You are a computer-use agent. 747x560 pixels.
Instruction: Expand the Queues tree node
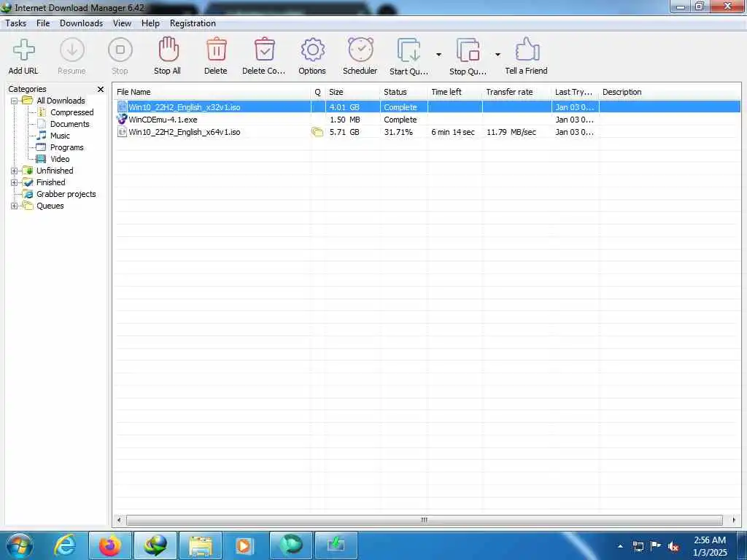click(15, 206)
